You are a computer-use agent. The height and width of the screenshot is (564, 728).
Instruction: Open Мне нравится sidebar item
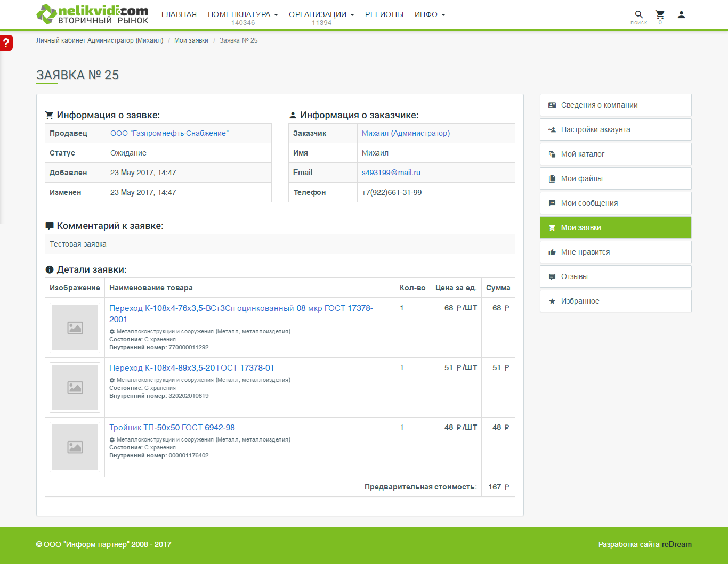pos(616,252)
